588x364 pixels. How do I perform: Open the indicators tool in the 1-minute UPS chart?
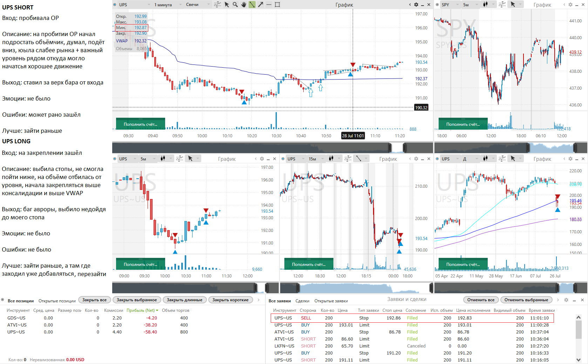[217, 5]
